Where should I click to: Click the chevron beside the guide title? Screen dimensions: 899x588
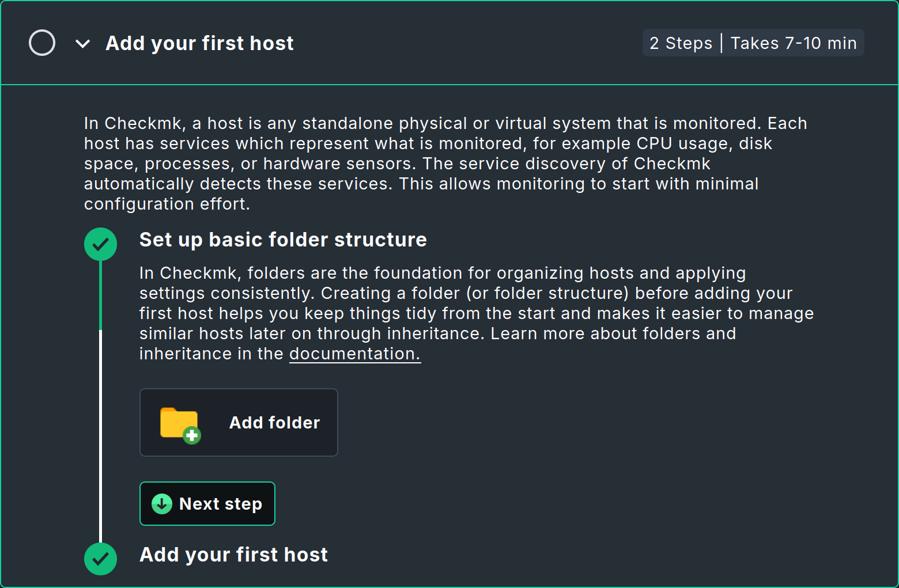click(x=82, y=43)
